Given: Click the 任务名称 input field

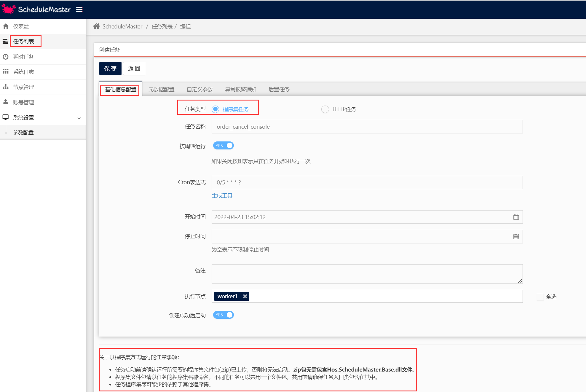Looking at the screenshot, I should click(367, 127).
